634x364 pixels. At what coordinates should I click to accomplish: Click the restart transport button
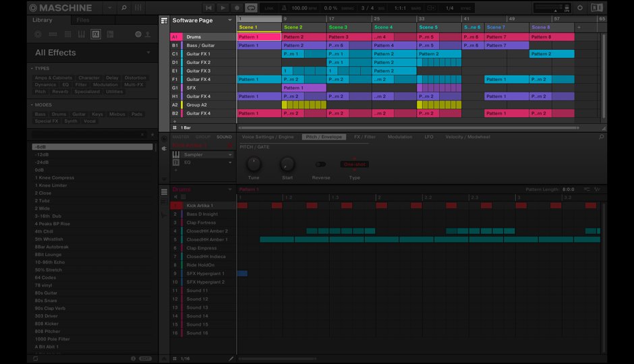[x=210, y=7]
